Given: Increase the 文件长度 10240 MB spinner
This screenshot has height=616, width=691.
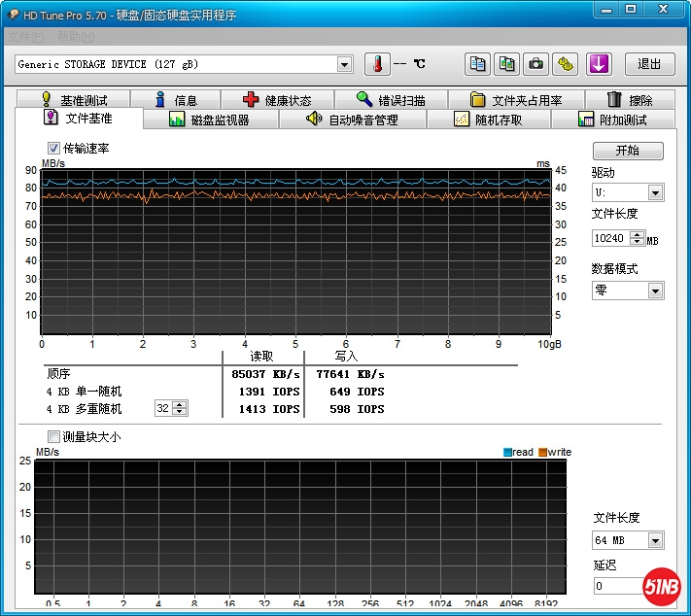Looking at the screenshot, I should click(638, 234).
